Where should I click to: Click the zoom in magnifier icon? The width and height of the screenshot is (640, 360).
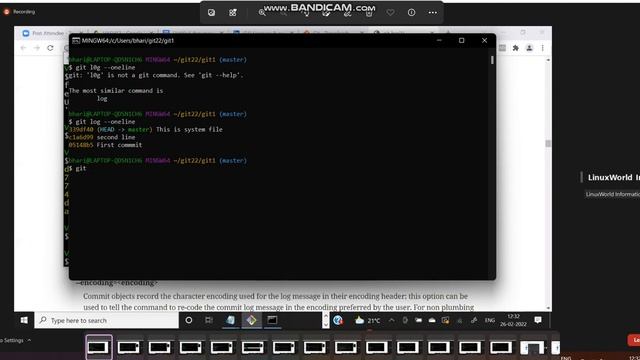click(262, 13)
